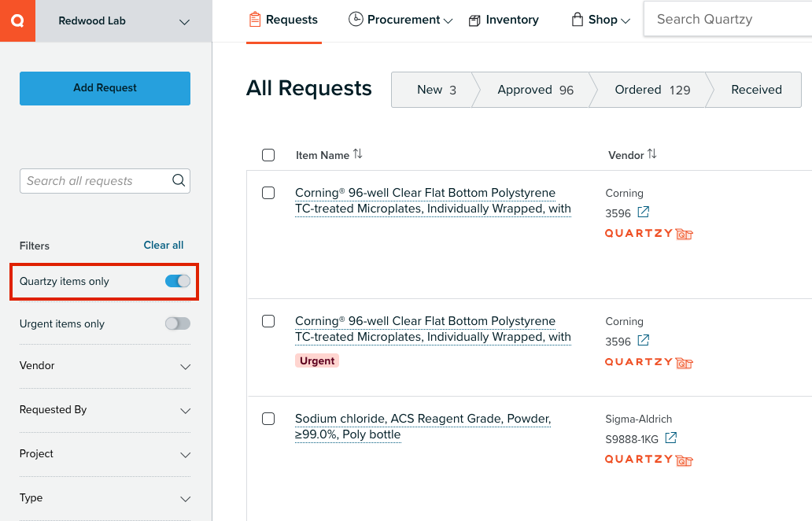Viewport: 812px width, 521px height.
Task: Open the Inventory tab
Action: point(504,20)
